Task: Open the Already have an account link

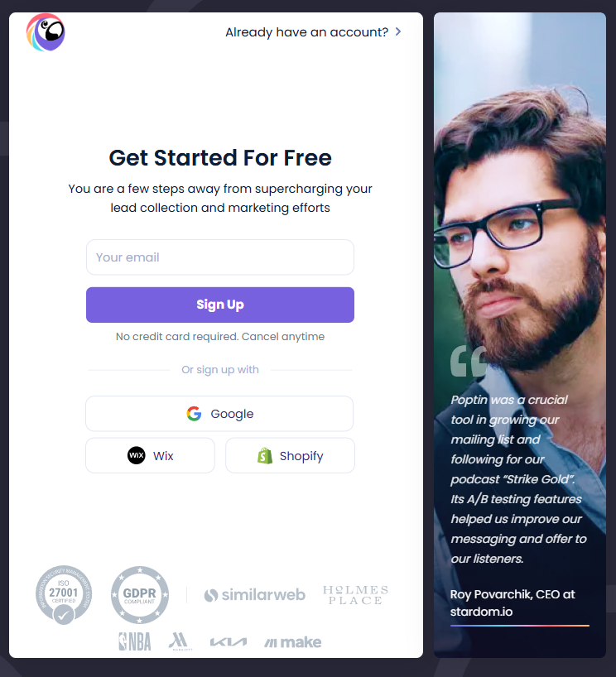Action: point(306,32)
